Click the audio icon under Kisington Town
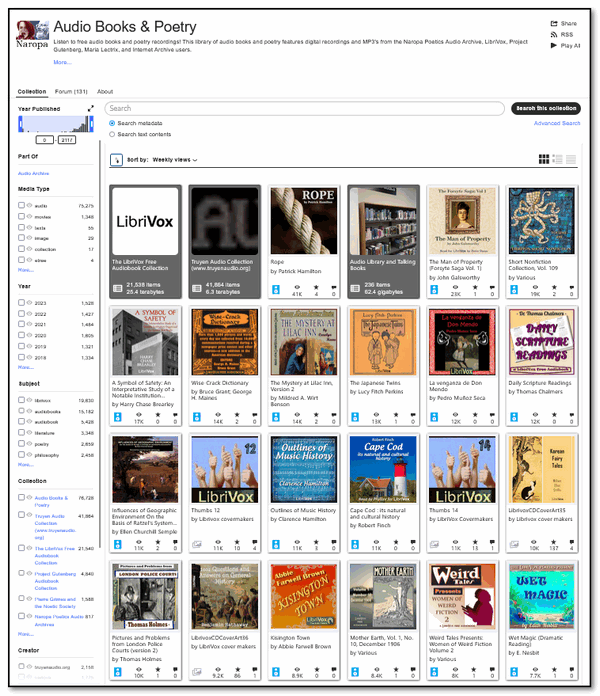 coord(276,672)
